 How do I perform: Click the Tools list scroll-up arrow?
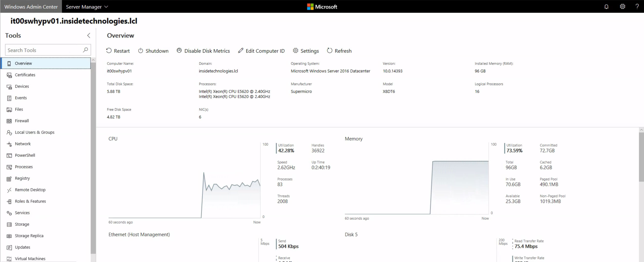pyautogui.click(x=93, y=60)
